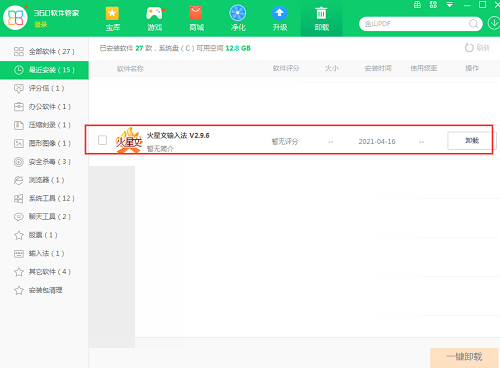
Task: Open 安装包清理 in sidebar
Action: tap(44, 290)
